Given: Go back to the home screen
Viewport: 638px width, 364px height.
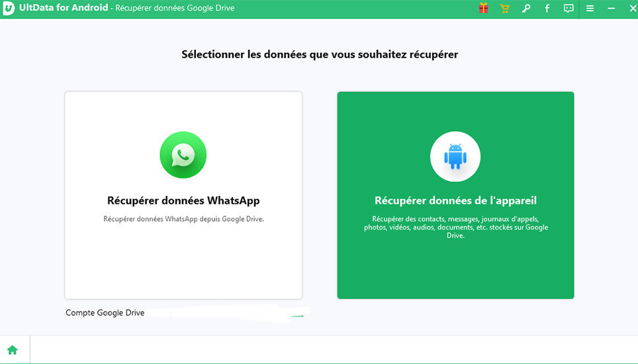Looking at the screenshot, I should pos(13,349).
